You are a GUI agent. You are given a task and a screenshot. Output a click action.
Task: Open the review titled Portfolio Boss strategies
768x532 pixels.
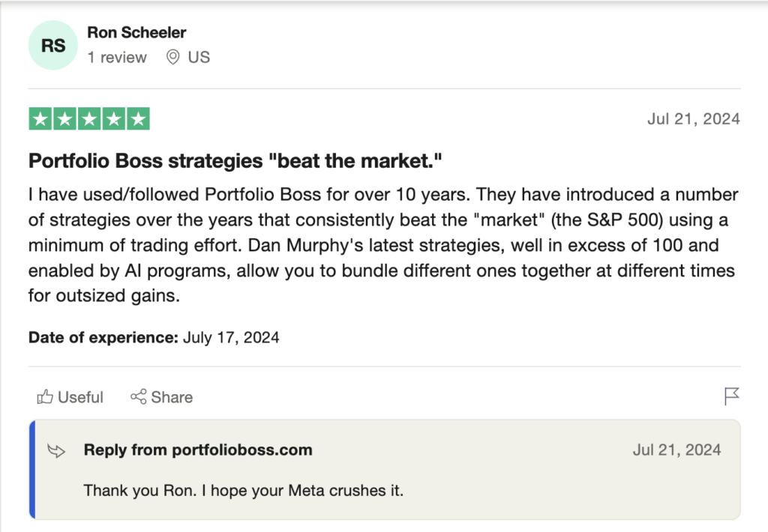[235, 161]
